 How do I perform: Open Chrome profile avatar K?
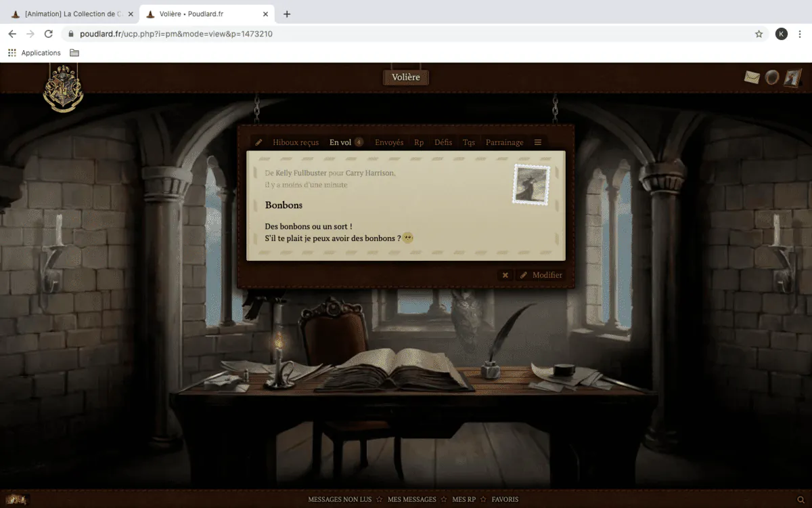pos(781,34)
